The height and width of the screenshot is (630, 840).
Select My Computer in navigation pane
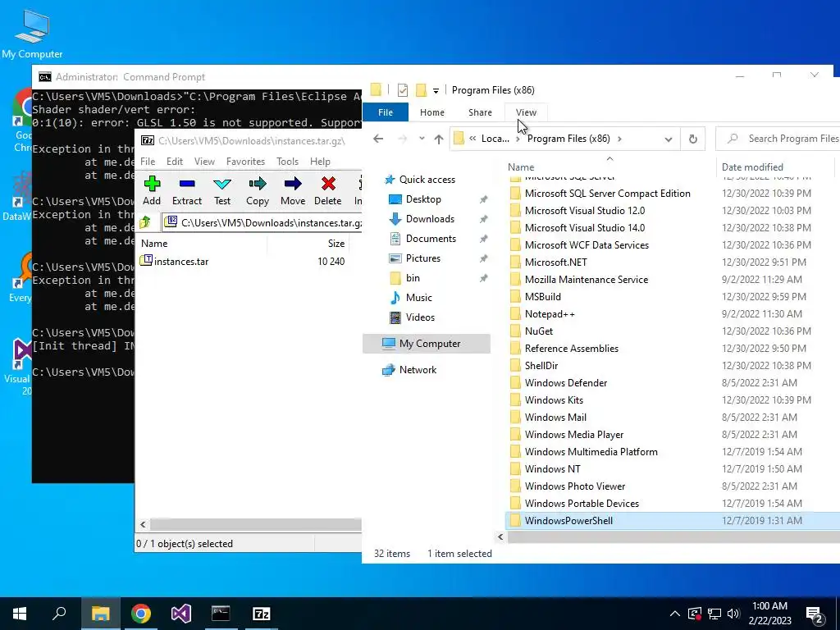pyautogui.click(x=427, y=344)
